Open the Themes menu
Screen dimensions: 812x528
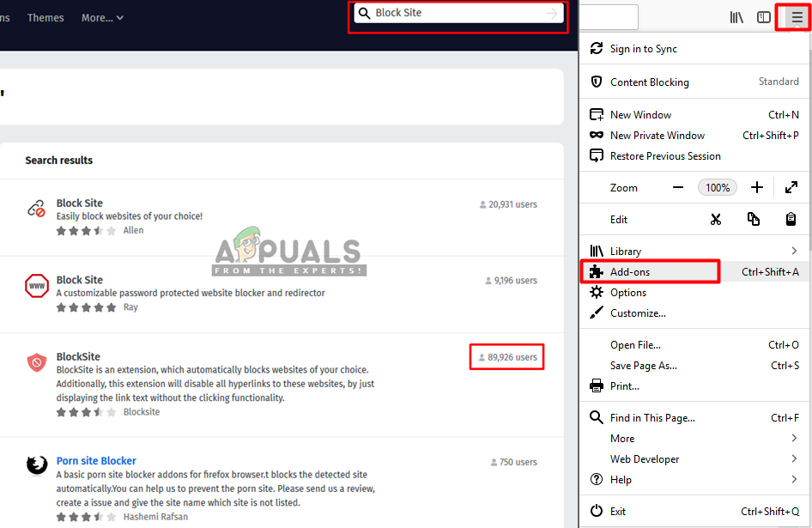coord(45,17)
